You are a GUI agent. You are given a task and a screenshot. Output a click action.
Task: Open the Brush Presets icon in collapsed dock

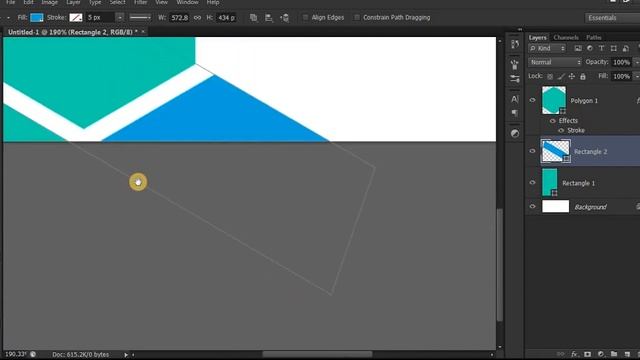coord(515,78)
